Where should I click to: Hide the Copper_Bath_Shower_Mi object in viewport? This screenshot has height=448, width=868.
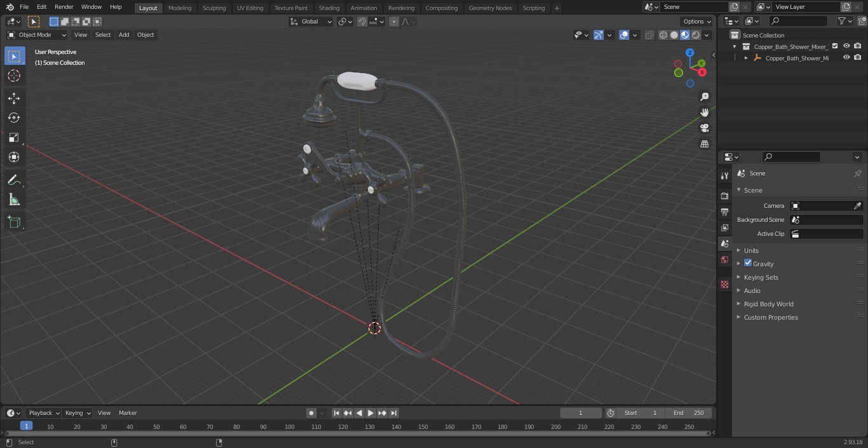pos(846,58)
